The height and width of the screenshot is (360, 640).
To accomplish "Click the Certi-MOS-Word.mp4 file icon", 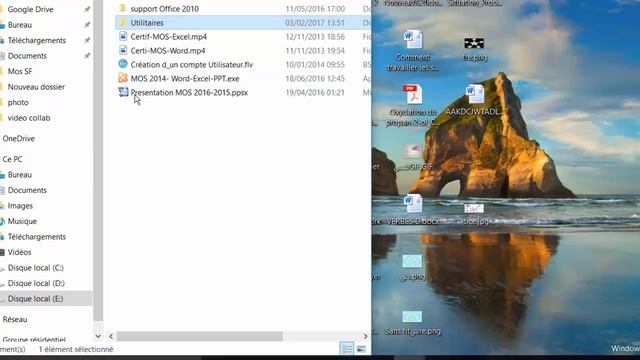I will (x=123, y=50).
